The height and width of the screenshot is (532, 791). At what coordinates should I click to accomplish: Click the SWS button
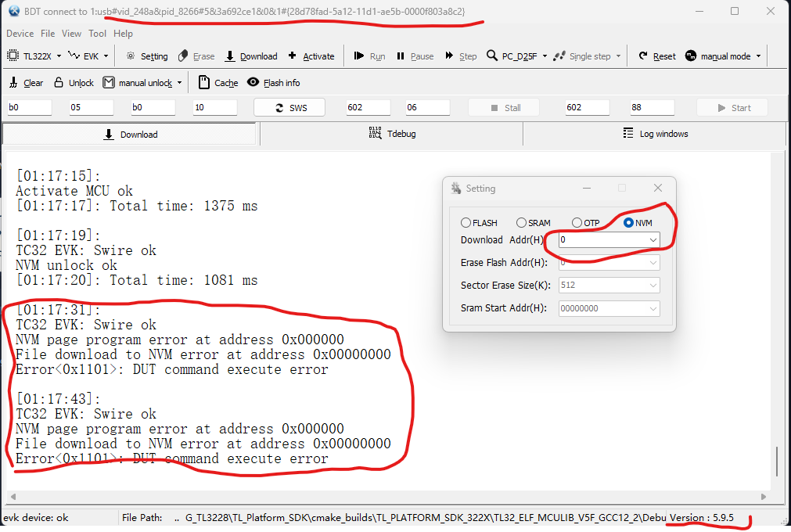pyautogui.click(x=289, y=107)
